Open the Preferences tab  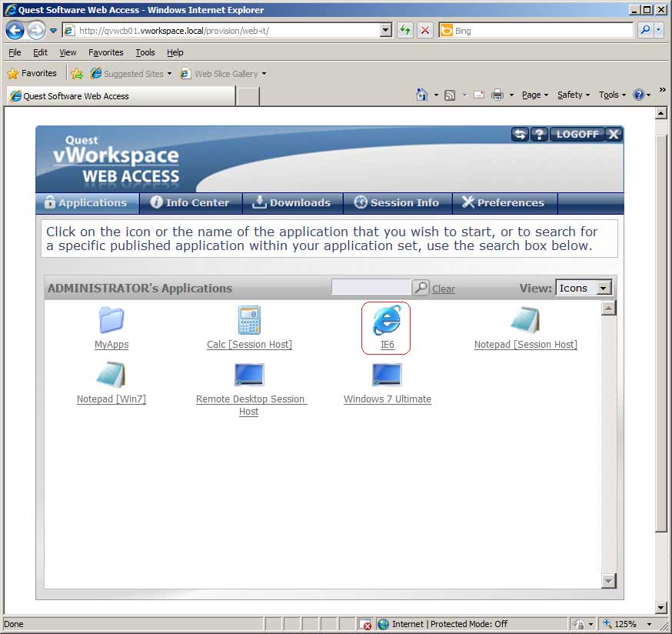(505, 202)
